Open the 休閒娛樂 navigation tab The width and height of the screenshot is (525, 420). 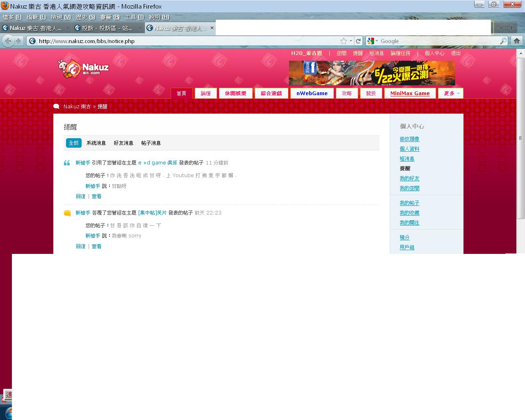[x=235, y=93]
